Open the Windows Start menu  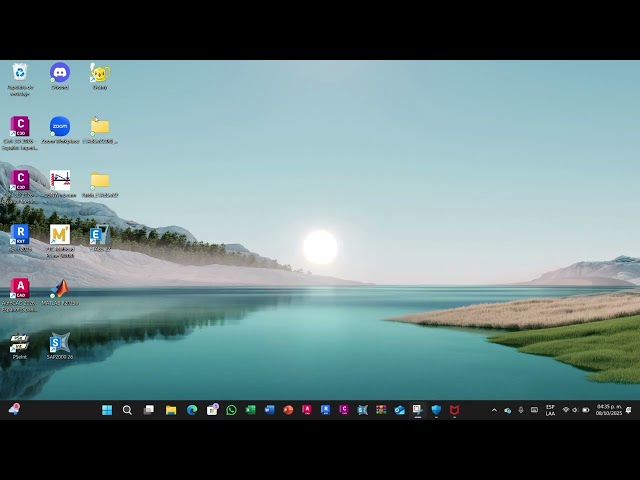click(x=107, y=410)
